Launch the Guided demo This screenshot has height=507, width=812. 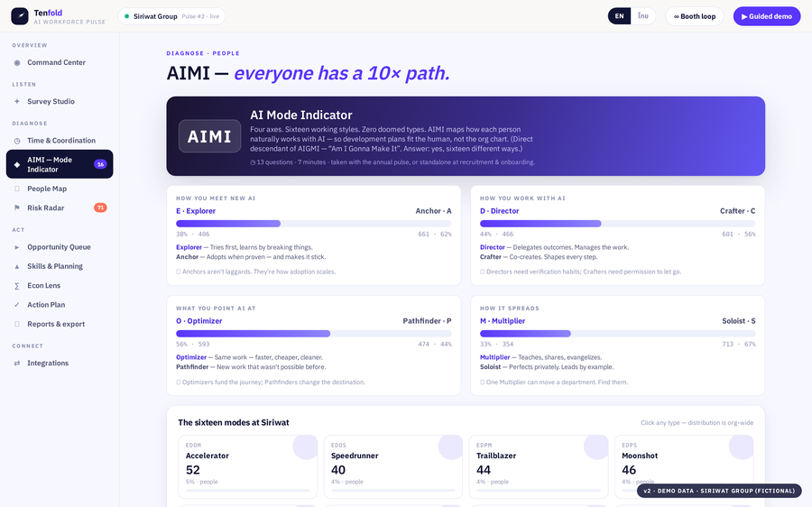point(766,16)
